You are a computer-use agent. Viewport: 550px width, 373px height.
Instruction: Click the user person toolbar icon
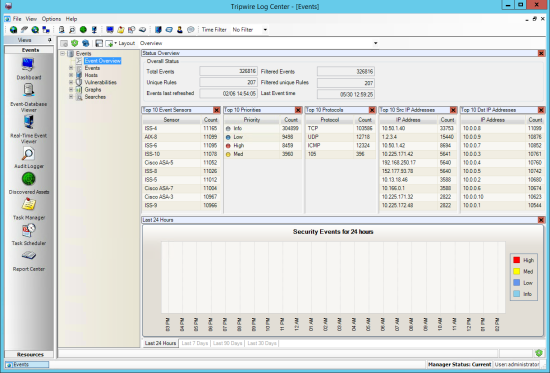click(180, 30)
